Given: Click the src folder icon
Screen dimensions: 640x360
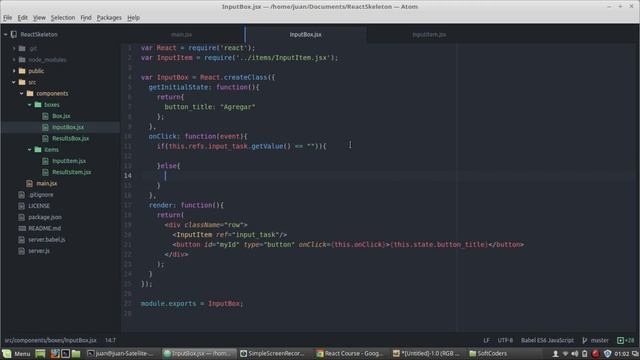Looking at the screenshot, I should click(22, 82).
